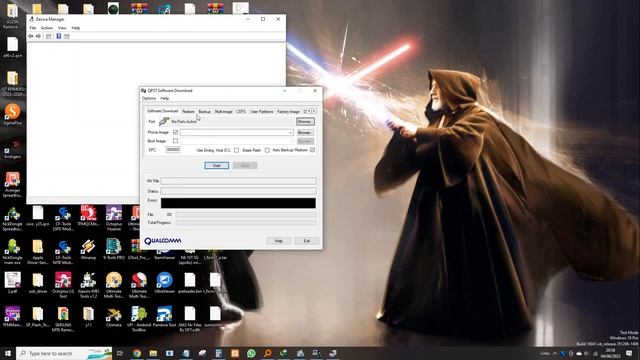Click the Exit button in QPST
Image resolution: width=640 pixels, height=360 pixels.
coord(307,241)
